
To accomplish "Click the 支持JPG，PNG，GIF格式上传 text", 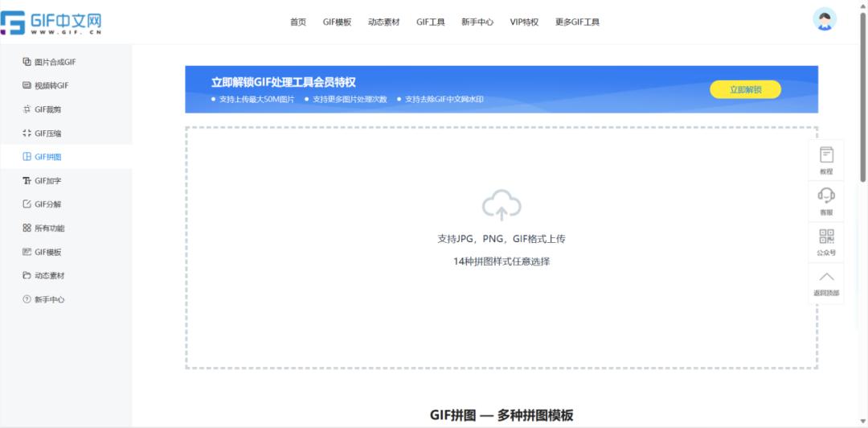I will (x=502, y=239).
